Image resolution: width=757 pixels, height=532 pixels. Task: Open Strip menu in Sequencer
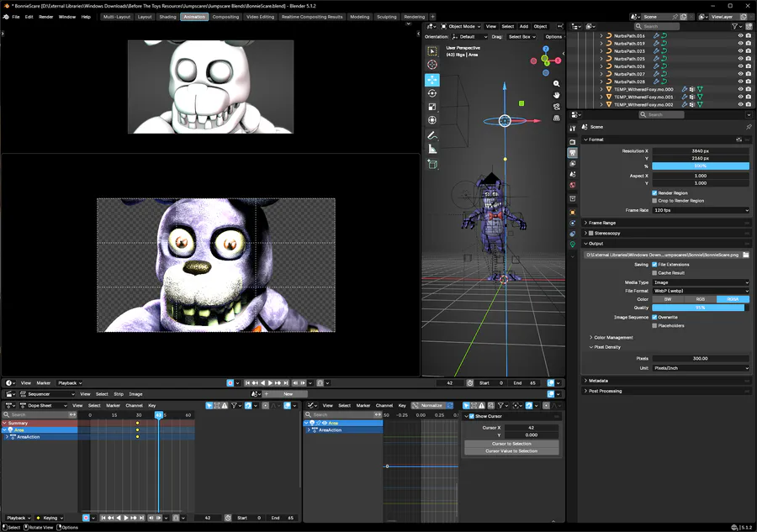click(x=119, y=394)
